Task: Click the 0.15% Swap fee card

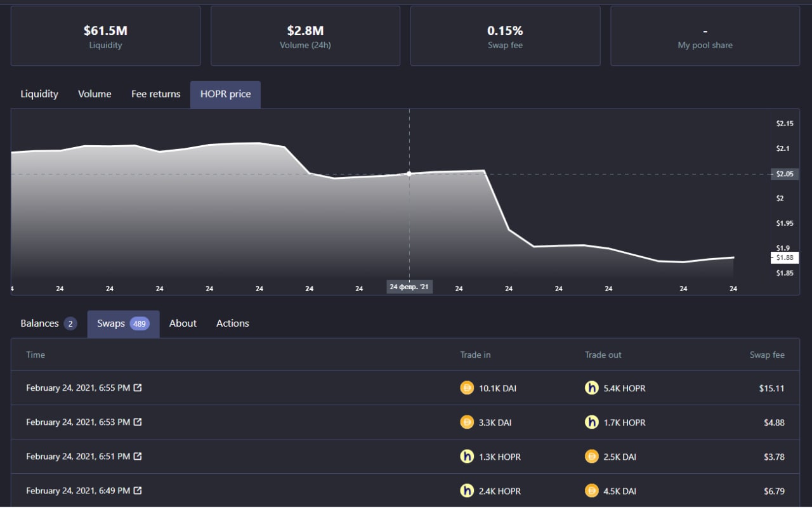Action: click(x=505, y=36)
